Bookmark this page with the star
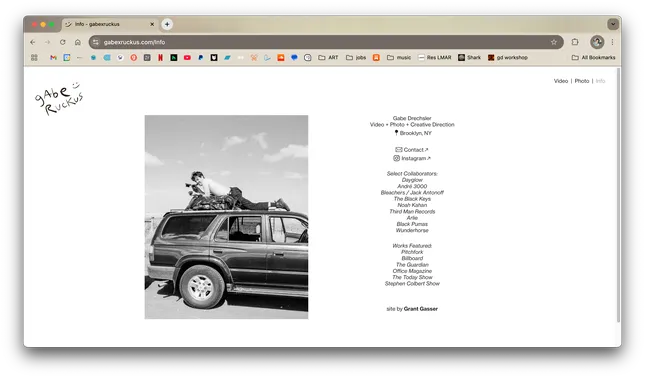 (x=554, y=42)
